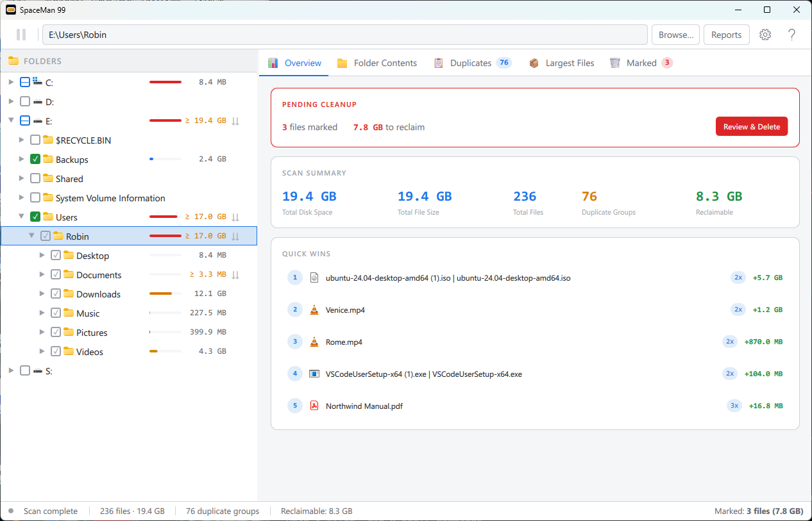Check the S: drive checkbox
The width and height of the screenshot is (812, 521).
click(25, 370)
